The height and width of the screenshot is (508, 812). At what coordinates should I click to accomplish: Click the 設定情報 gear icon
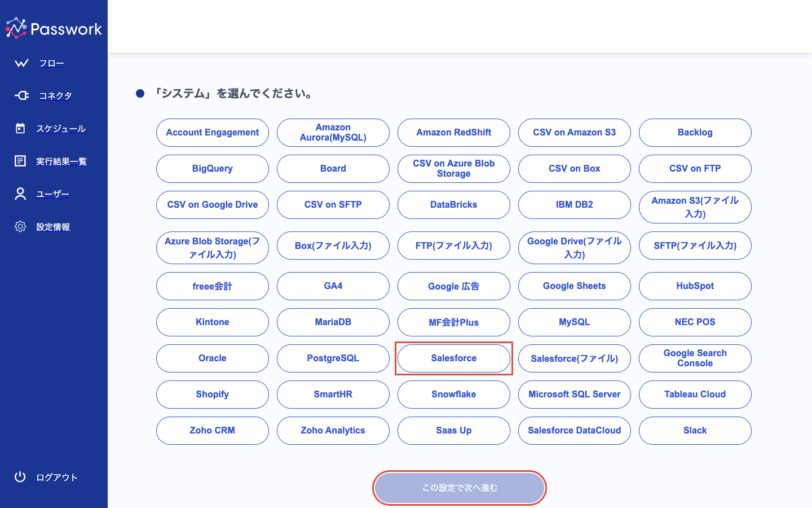click(20, 226)
